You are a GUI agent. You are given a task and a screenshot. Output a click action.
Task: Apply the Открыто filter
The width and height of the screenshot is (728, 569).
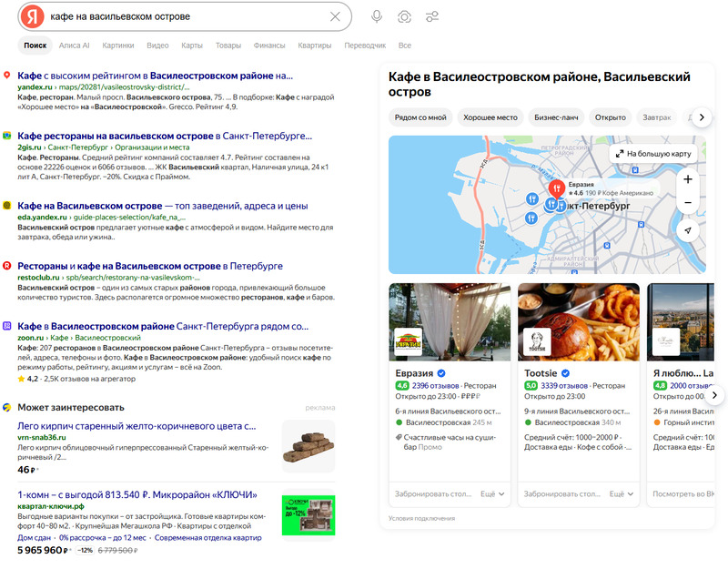[x=610, y=117]
